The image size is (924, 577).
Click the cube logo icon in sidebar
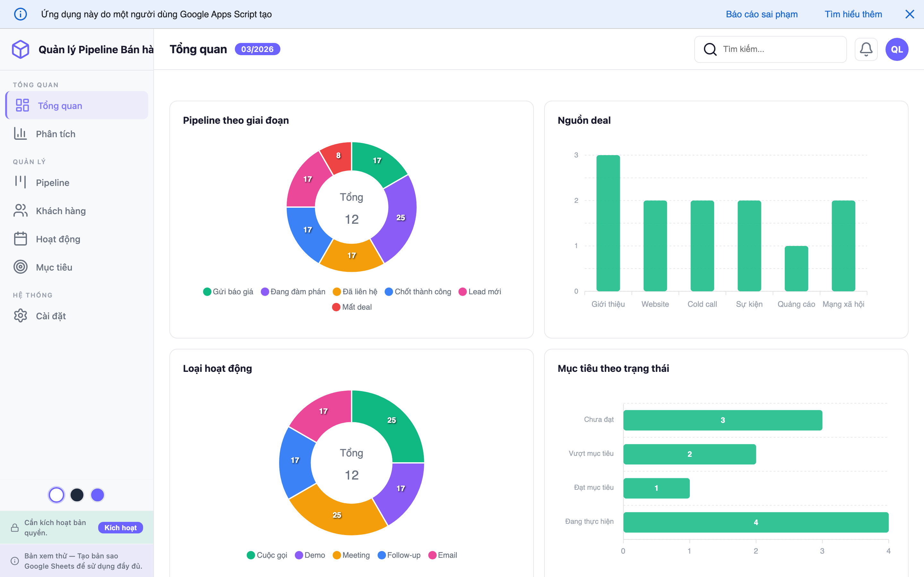[x=21, y=49]
